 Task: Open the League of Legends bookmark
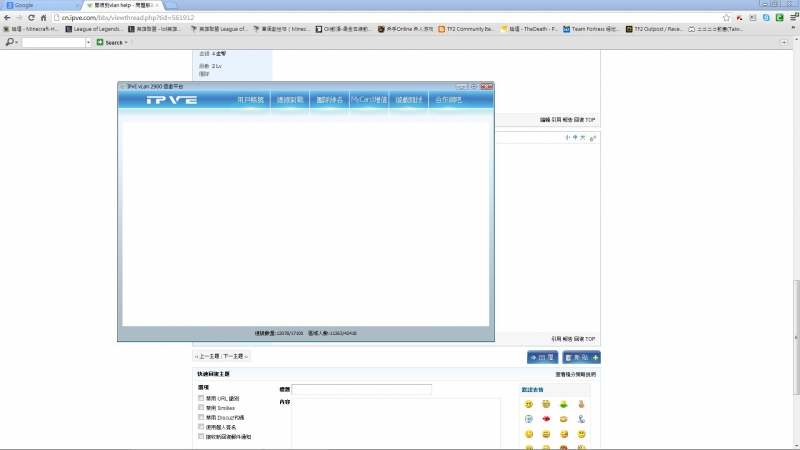94,29
